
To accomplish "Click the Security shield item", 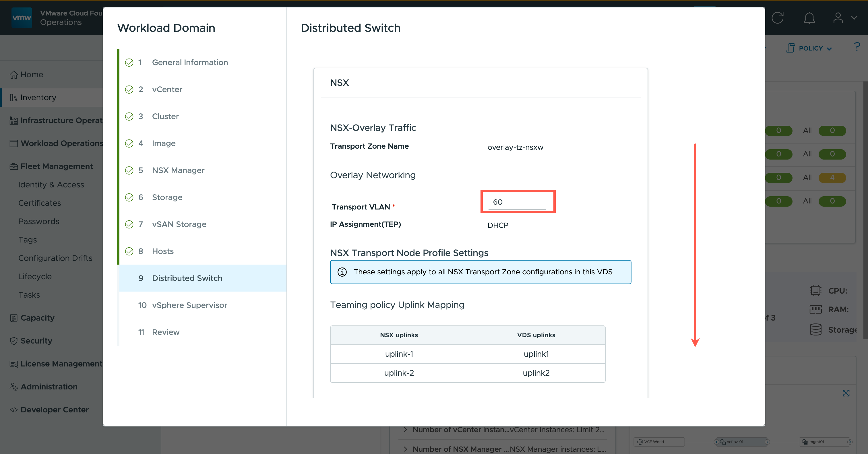I will coord(36,340).
